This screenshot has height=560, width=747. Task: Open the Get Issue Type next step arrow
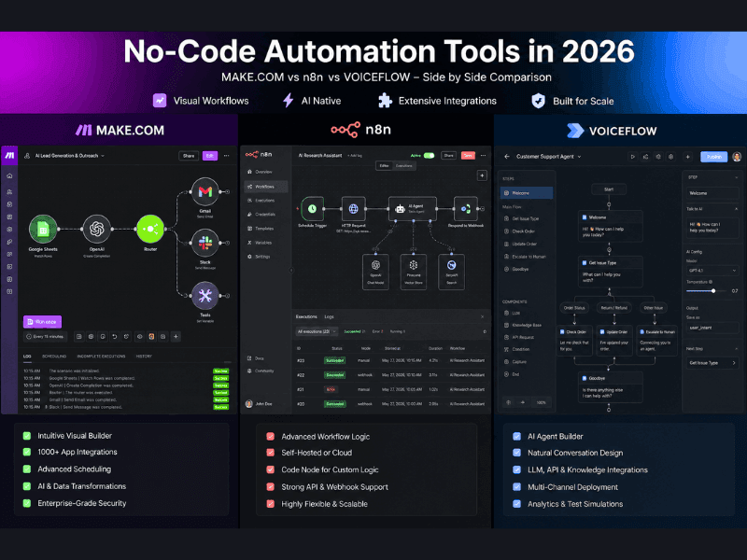pos(734,363)
